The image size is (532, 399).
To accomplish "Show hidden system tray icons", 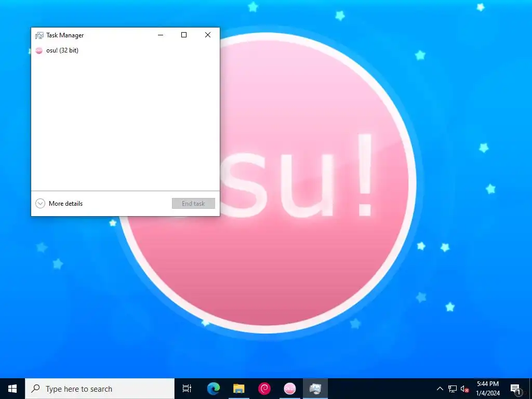I will click(x=440, y=389).
